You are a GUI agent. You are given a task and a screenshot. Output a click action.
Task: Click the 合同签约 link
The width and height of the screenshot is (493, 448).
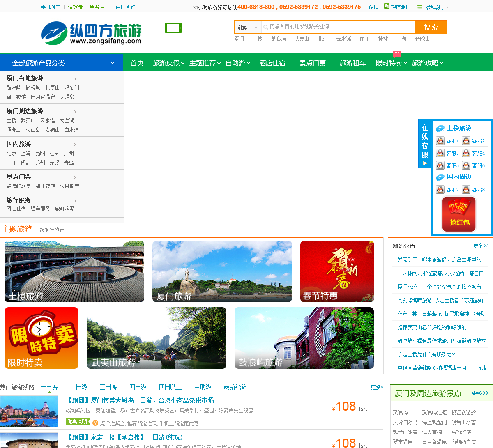point(125,7)
